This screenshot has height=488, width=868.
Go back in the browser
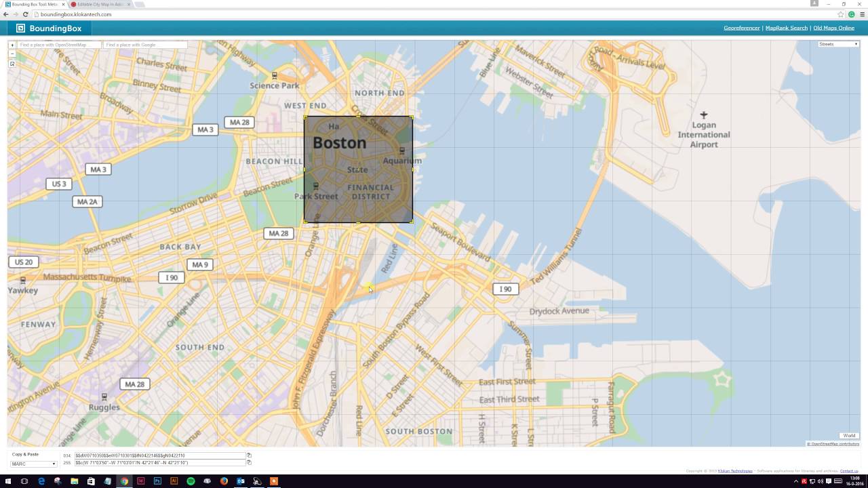coord(6,14)
